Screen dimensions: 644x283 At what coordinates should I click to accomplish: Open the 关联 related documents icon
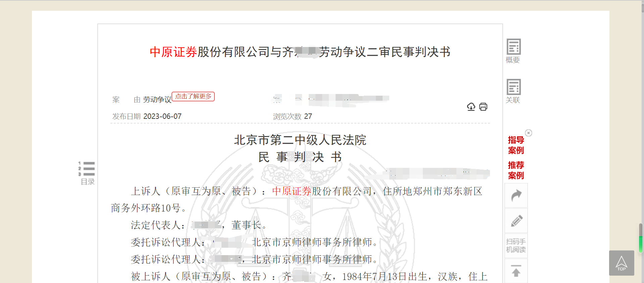(x=513, y=91)
